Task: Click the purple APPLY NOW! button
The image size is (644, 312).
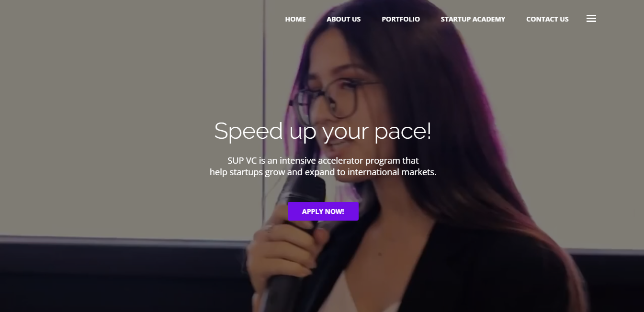Action: point(323,212)
